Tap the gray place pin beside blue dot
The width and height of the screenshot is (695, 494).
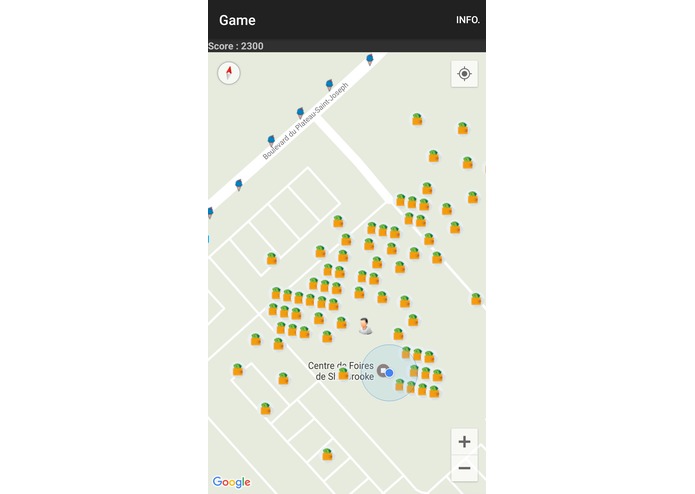click(x=383, y=370)
